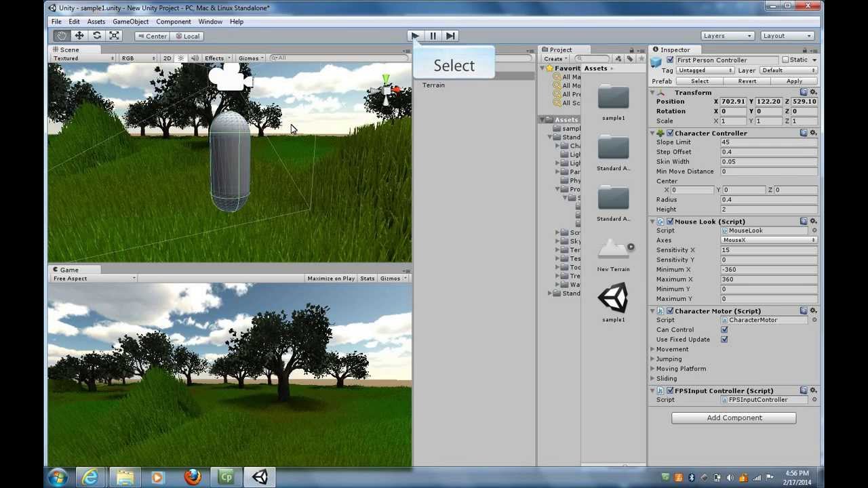Open the Edit menu
The image size is (868, 488).
pos(74,22)
